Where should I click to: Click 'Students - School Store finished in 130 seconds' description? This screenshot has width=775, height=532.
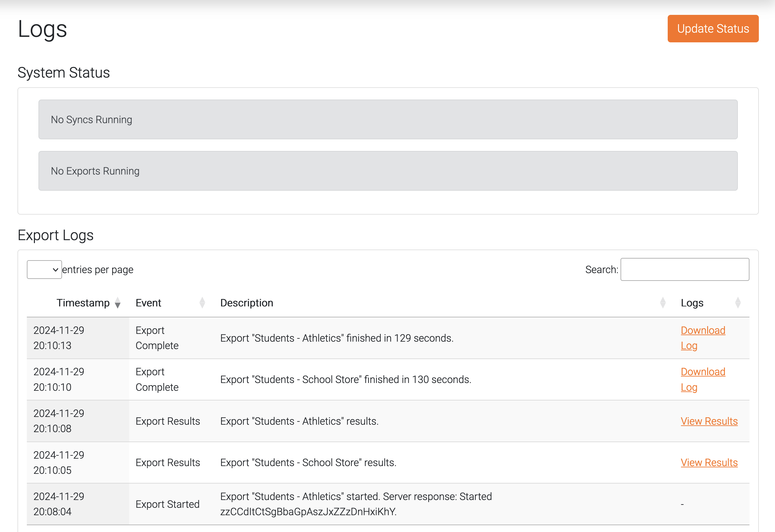(346, 379)
